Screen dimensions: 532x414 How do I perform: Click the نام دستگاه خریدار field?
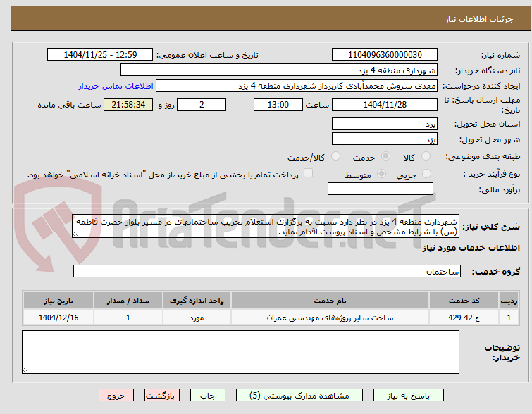click(x=279, y=70)
